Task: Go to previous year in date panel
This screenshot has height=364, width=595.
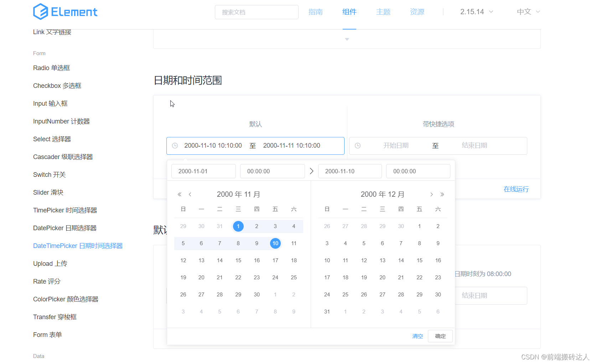Action: point(180,194)
